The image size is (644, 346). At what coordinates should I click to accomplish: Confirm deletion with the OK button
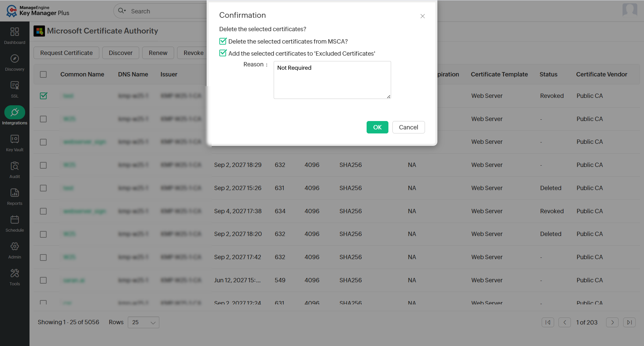(x=377, y=127)
